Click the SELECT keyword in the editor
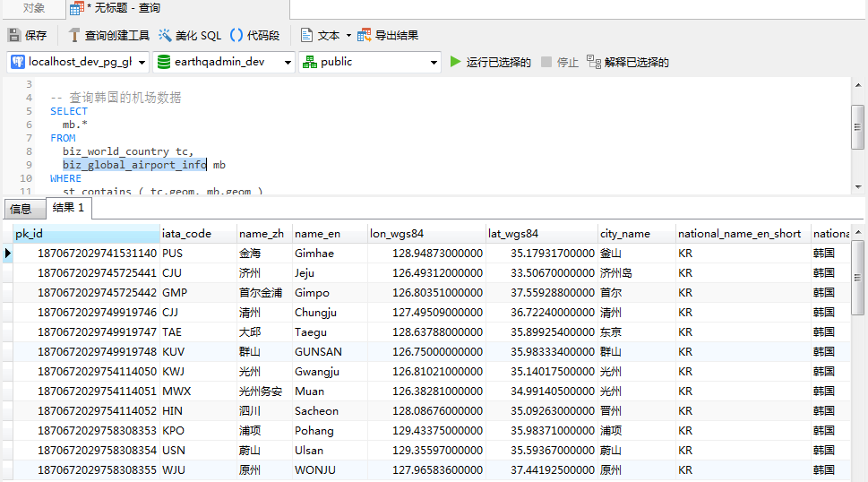 69,111
